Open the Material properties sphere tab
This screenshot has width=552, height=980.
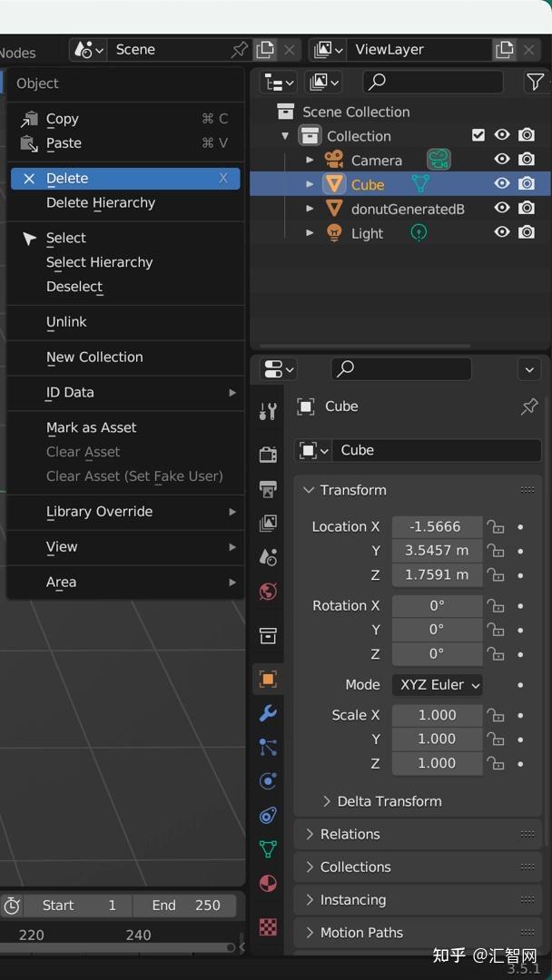268,883
